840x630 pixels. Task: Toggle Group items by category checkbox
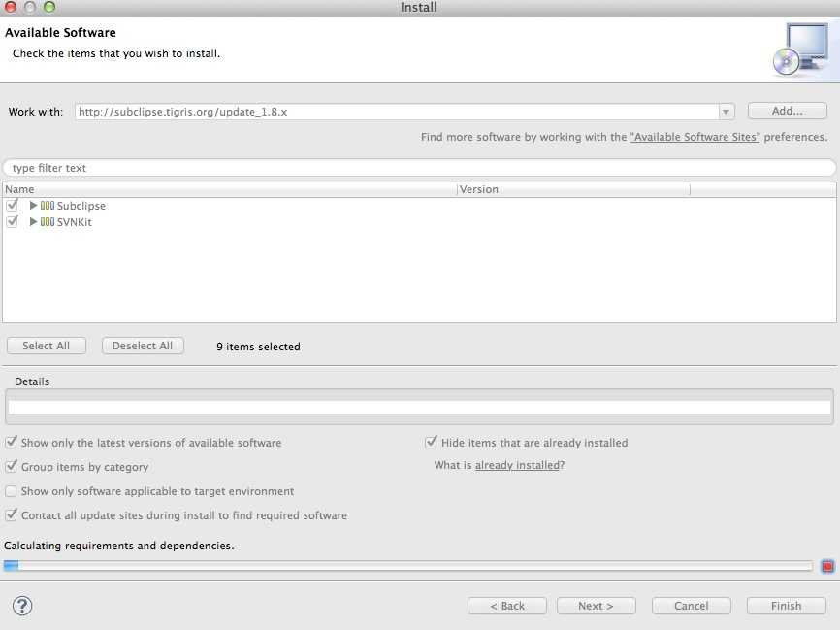(x=11, y=467)
